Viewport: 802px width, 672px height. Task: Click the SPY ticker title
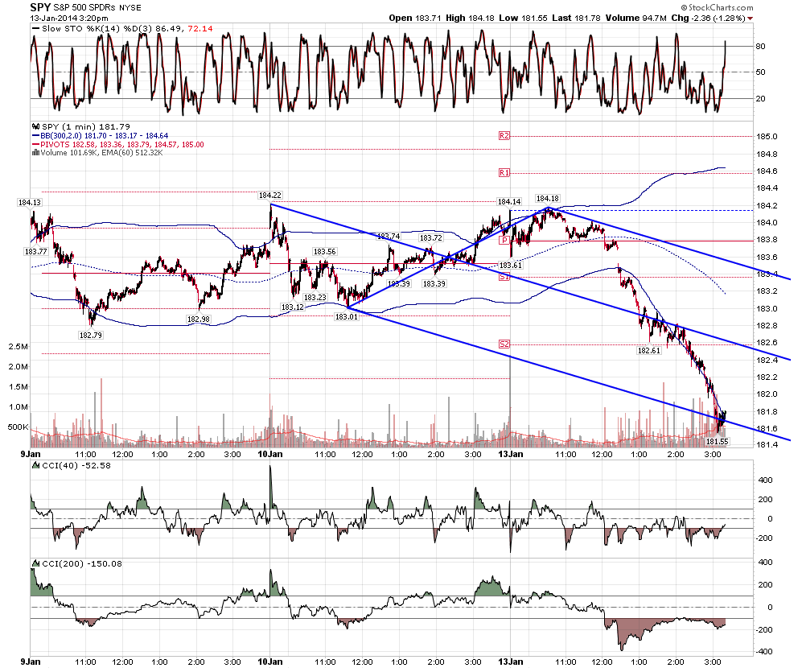coord(40,7)
